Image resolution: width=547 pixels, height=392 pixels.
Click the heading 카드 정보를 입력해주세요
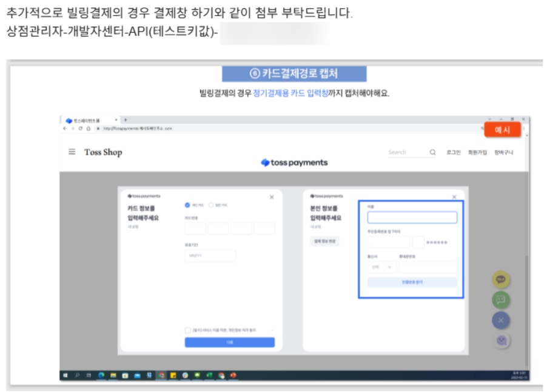pos(143,213)
